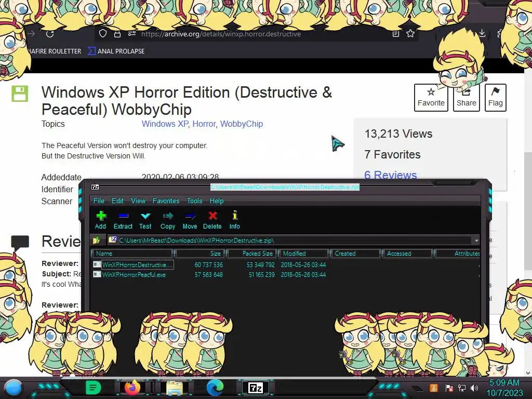The height and width of the screenshot is (399, 532).
Task: Click the Add button in 7-Zip toolbar
Action: 100,220
